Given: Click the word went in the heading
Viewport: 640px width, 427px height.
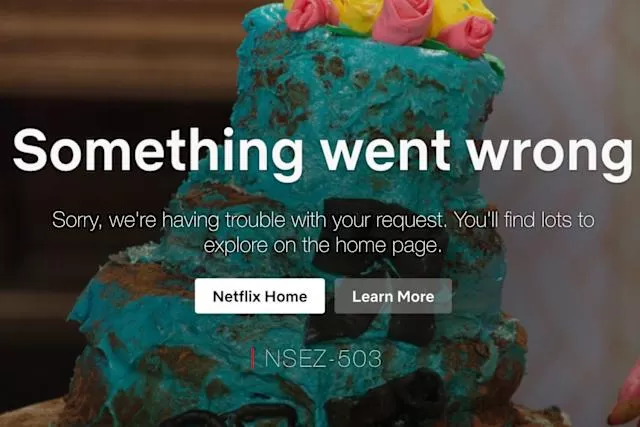Looking at the screenshot, I should coord(386,150).
